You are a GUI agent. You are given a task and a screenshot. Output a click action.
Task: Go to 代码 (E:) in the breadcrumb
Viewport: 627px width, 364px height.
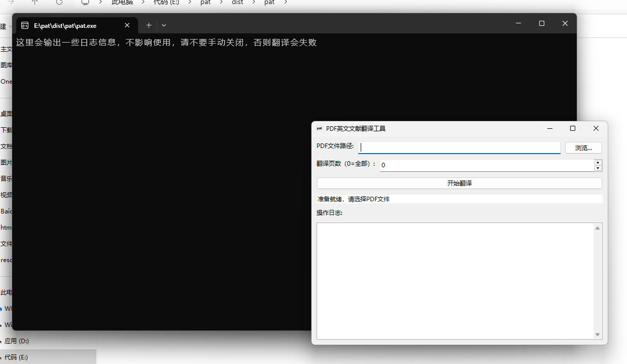[x=166, y=3]
